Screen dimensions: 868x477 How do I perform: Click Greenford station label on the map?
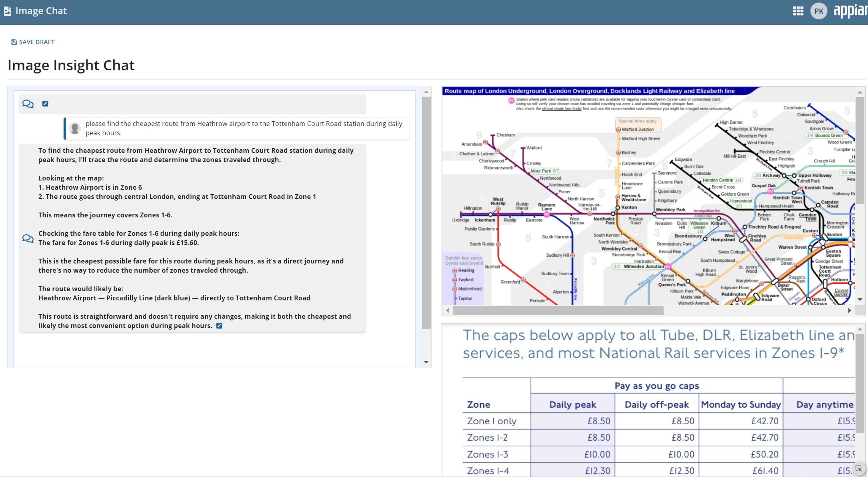[510, 282]
